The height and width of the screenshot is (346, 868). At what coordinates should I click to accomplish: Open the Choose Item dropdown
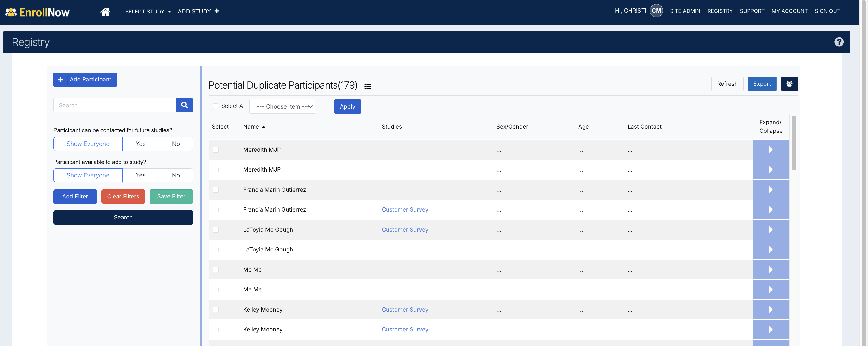(282, 107)
